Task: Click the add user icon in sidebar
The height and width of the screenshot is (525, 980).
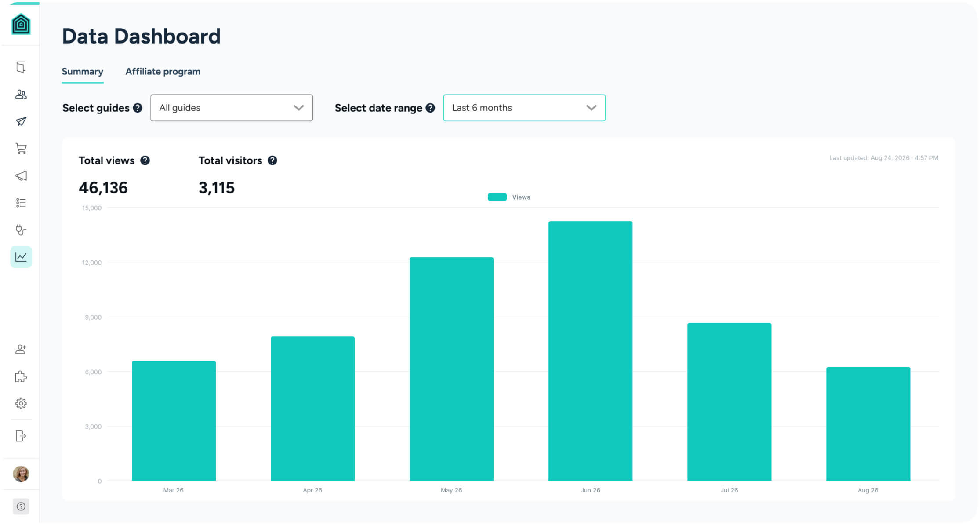Action: [21, 349]
